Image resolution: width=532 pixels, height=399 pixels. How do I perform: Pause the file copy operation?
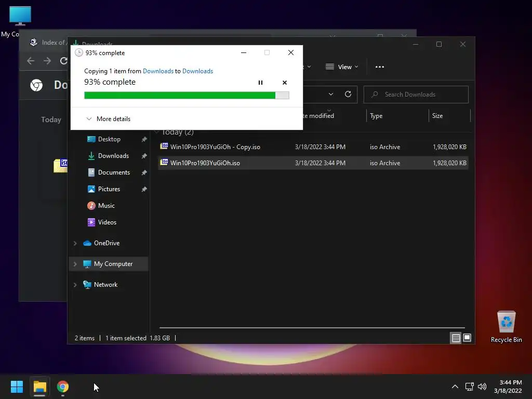point(260,83)
